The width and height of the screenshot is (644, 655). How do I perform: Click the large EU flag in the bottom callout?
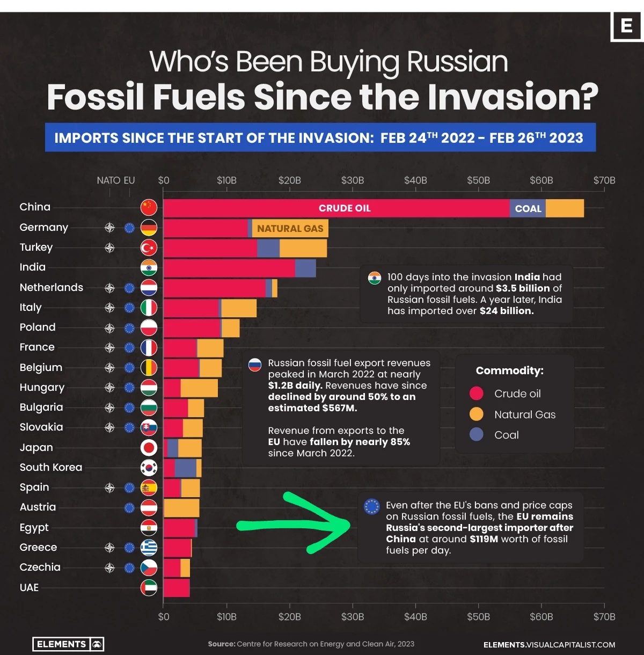pyautogui.click(x=372, y=506)
